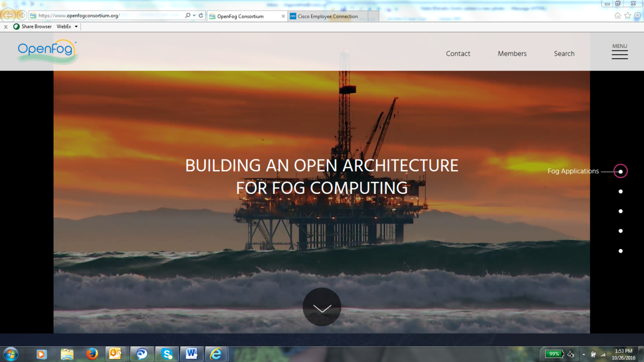
Task: Open the favorites star icon
Action: (x=627, y=16)
